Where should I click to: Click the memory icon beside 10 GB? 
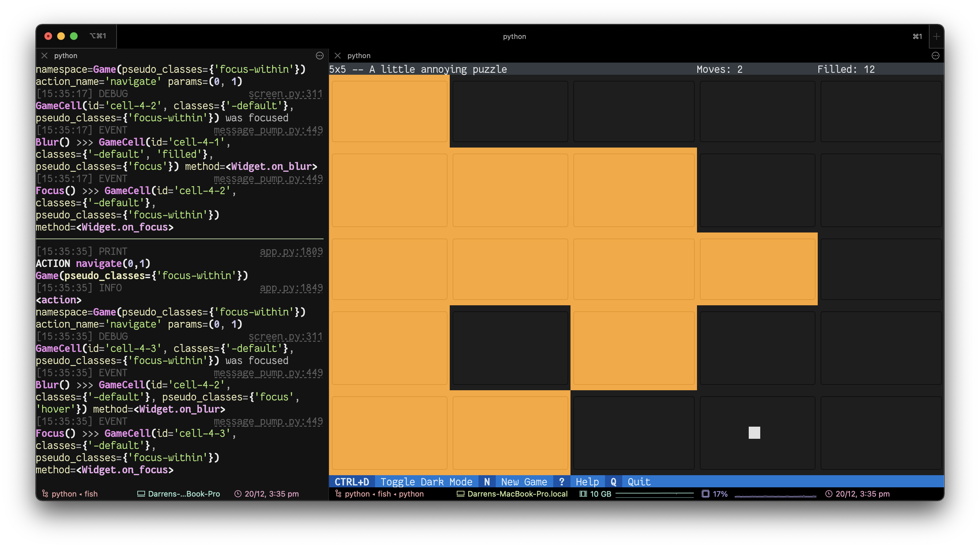coord(583,494)
